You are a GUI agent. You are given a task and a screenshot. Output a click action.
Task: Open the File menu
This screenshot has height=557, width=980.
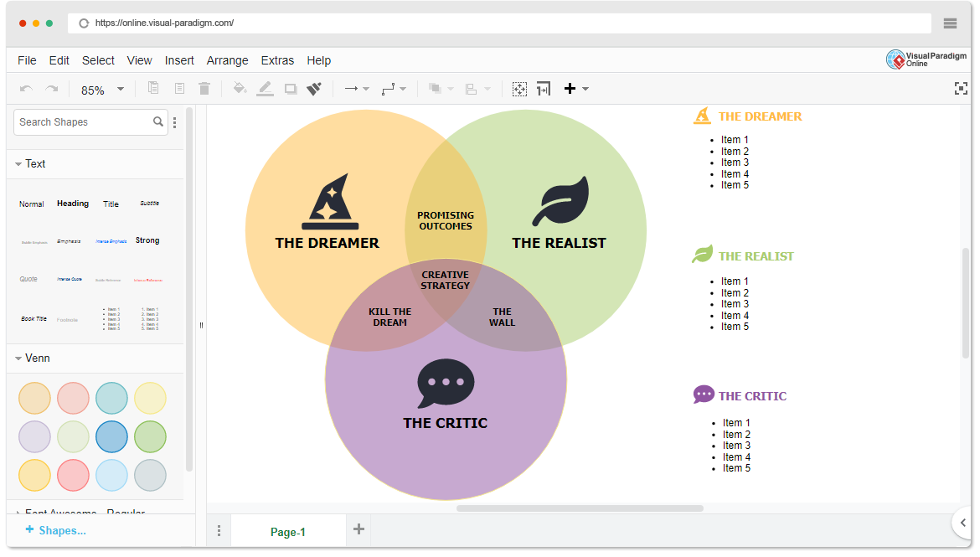tap(27, 60)
